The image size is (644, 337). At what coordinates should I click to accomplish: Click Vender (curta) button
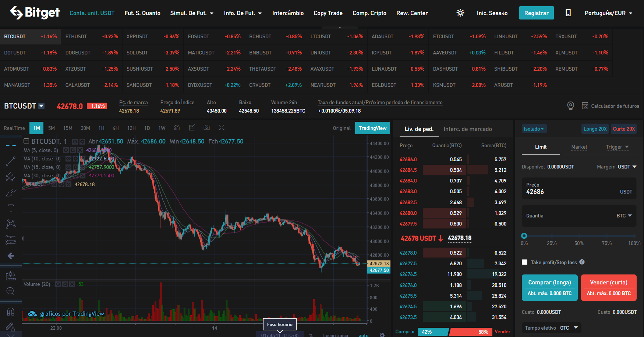coord(609,288)
